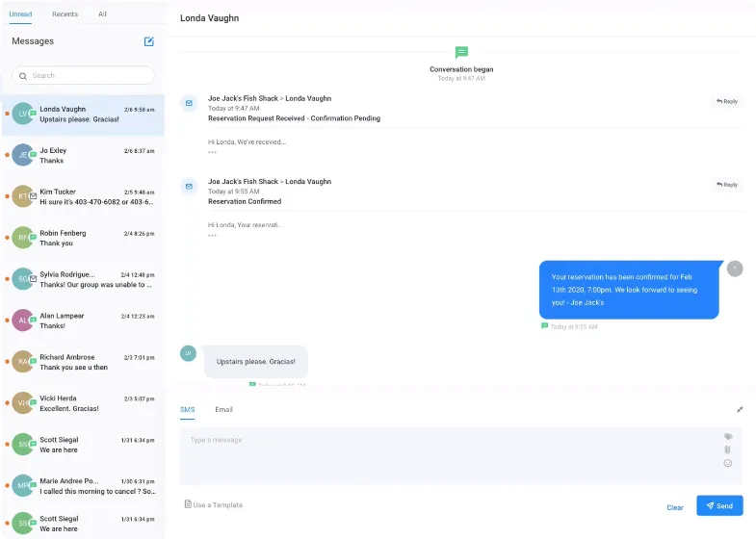Screen dimensions: 756x539
Task: Click the gray sender avatar by blue bubble
Action: (x=735, y=269)
